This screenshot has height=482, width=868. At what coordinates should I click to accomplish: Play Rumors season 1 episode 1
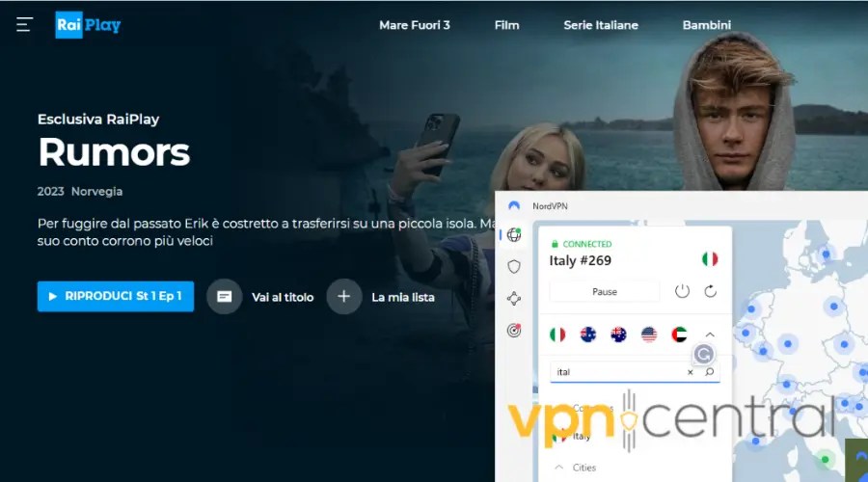(116, 297)
